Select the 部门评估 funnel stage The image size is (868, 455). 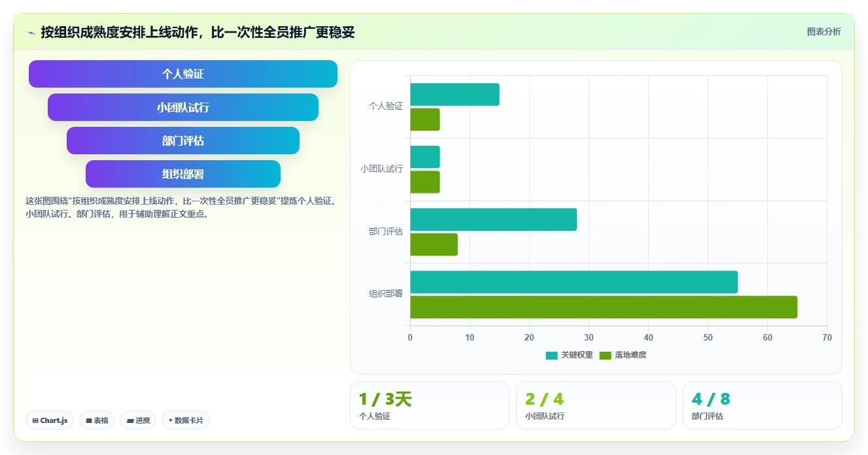(183, 141)
